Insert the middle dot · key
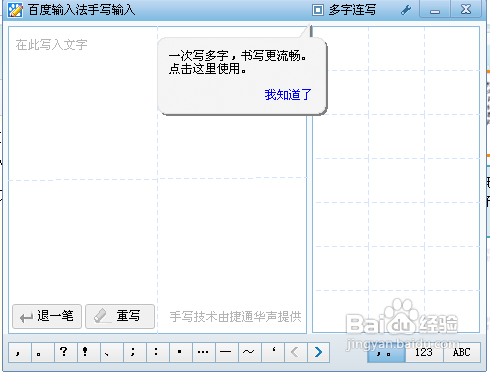490x372 pixels. (181, 352)
